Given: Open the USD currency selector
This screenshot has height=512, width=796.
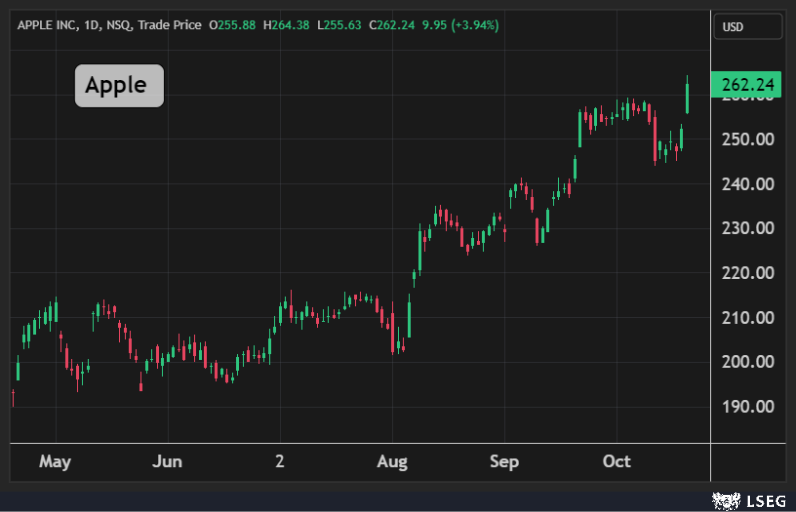Looking at the screenshot, I should click(747, 27).
